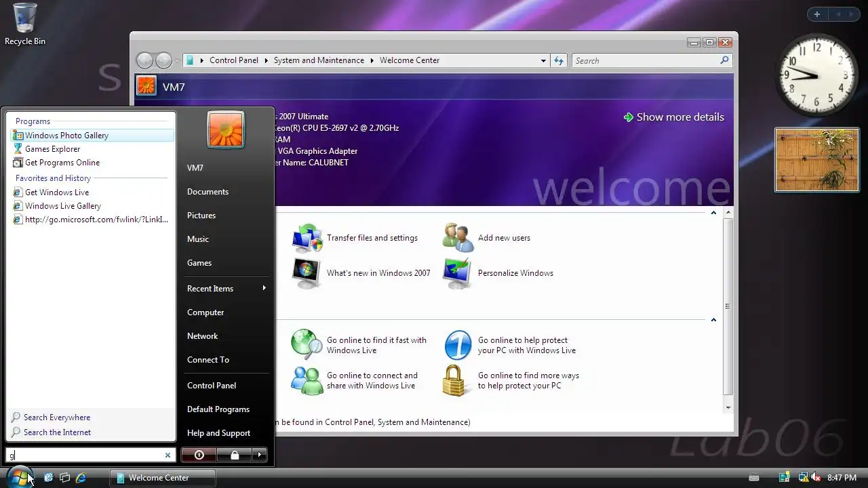Screen dimensions: 868x488
Task: Open the recent pages dropdown arrow
Action: click(x=177, y=61)
